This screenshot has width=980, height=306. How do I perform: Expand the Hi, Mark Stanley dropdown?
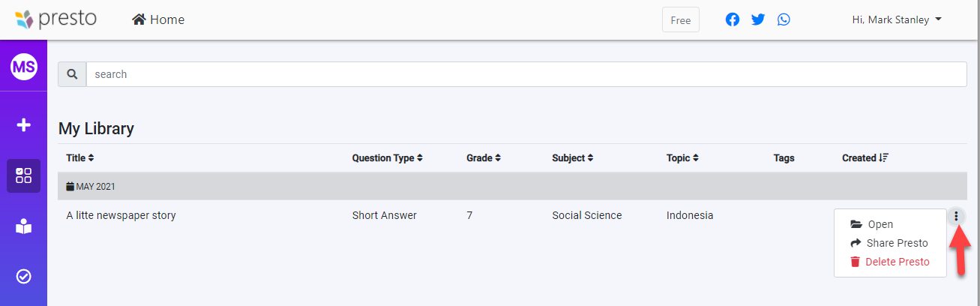[897, 19]
